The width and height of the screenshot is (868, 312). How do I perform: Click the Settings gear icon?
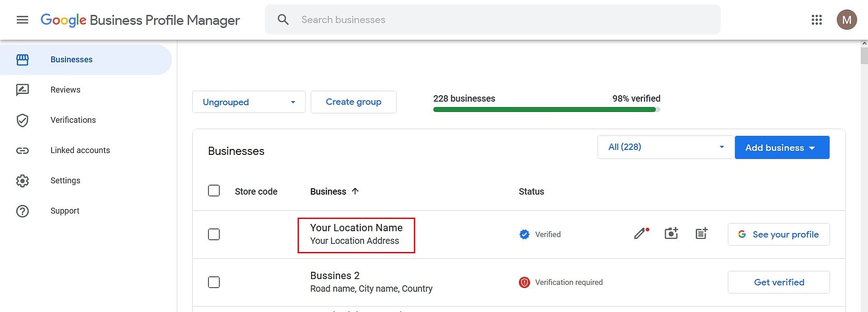coord(22,181)
